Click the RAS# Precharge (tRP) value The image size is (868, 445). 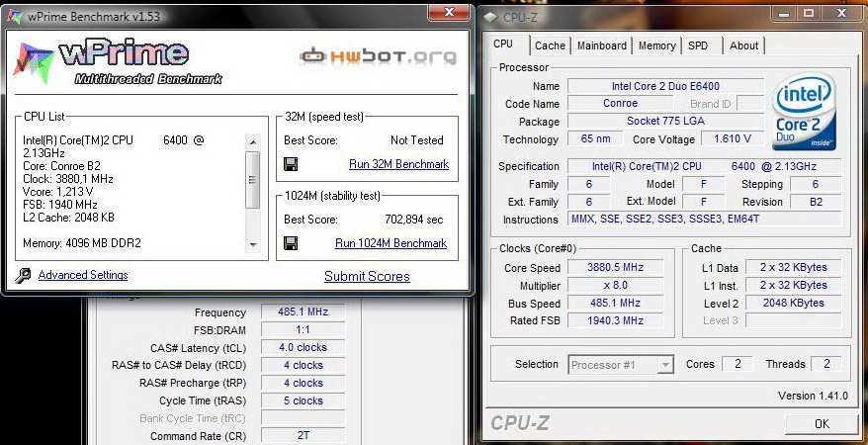(303, 383)
